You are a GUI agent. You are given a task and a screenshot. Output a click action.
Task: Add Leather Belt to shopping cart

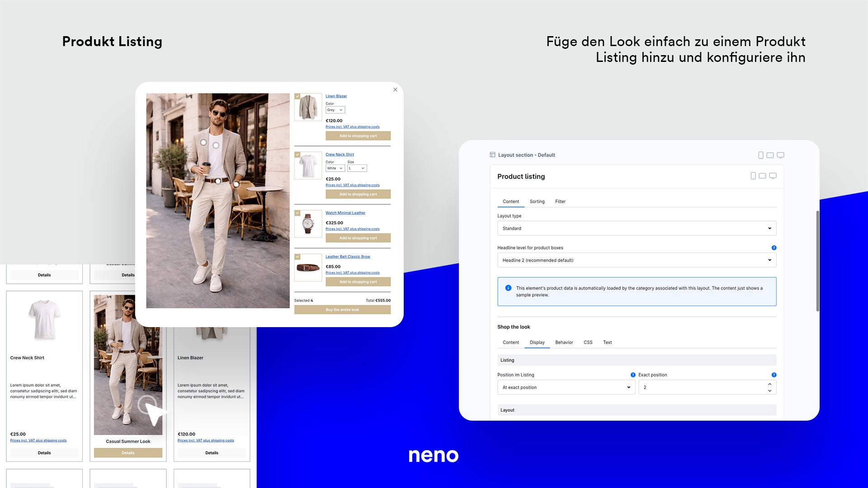(x=358, y=282)
